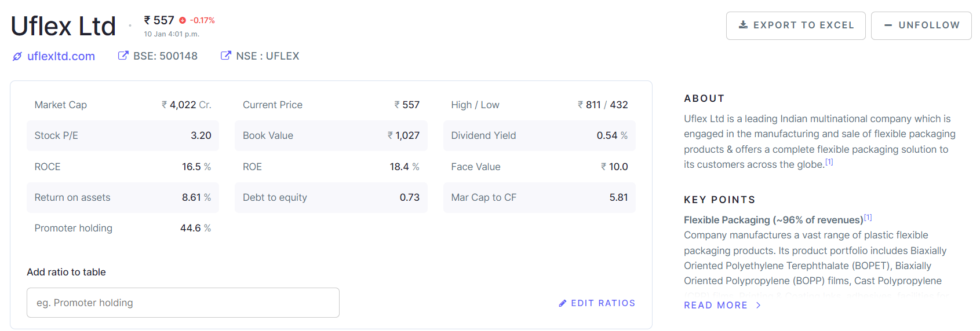Click the link icon beside uflexltd.com
The width and height of the screenshot is (980, 331).
(17, 56)
